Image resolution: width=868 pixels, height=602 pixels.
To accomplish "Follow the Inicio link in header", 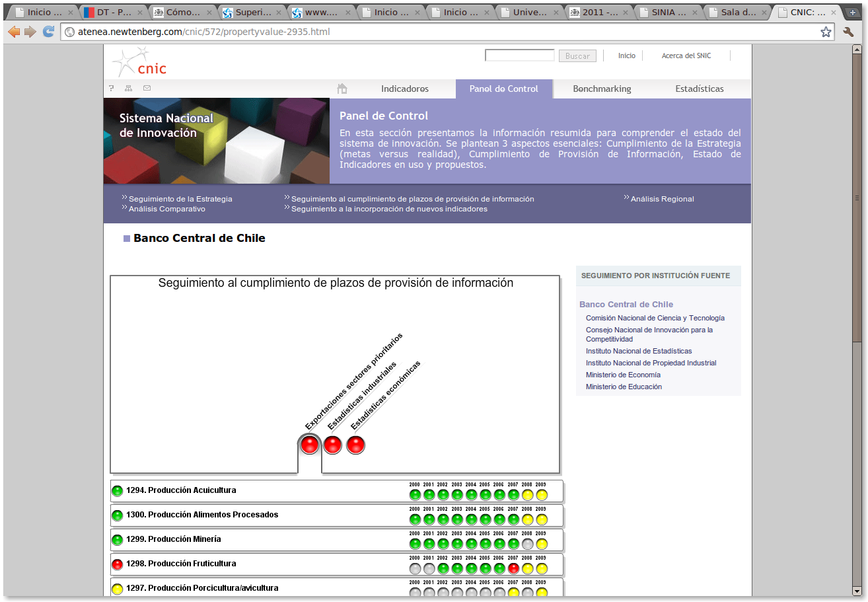I will [x=627, y=56].
